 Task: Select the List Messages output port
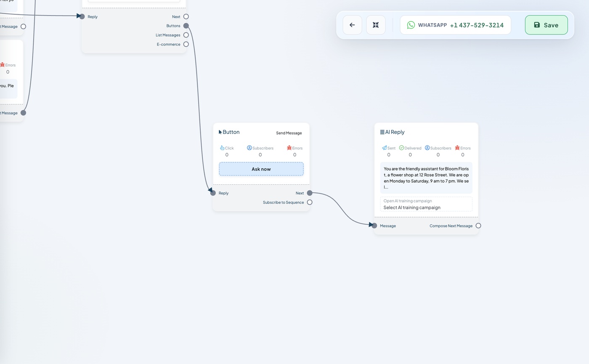pos(186,35)
